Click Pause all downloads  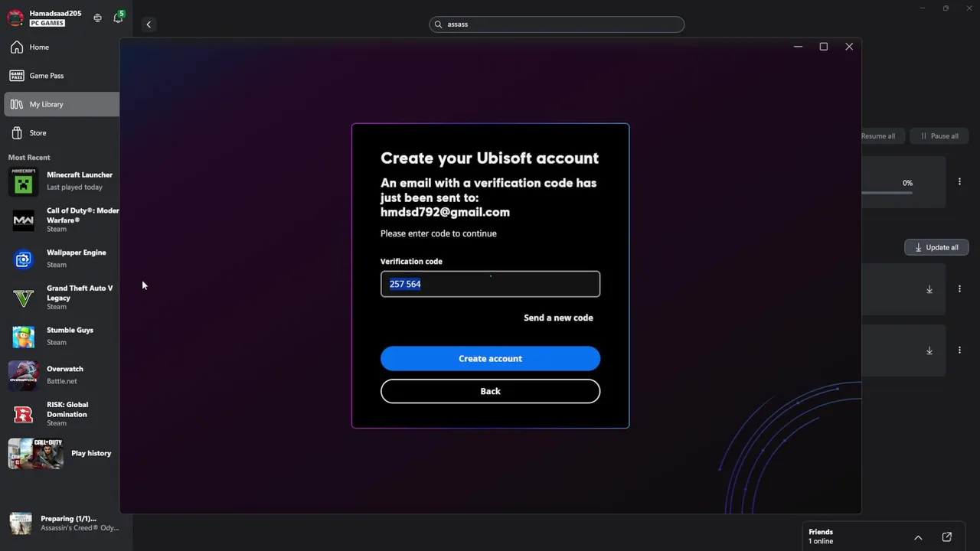click(939, 136)
